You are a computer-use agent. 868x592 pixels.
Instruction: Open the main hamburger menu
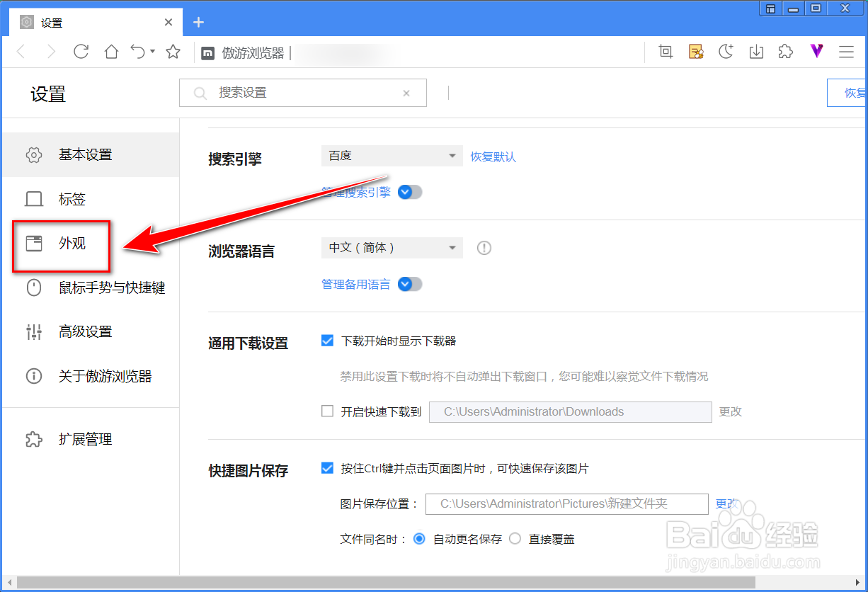point(846,52)
